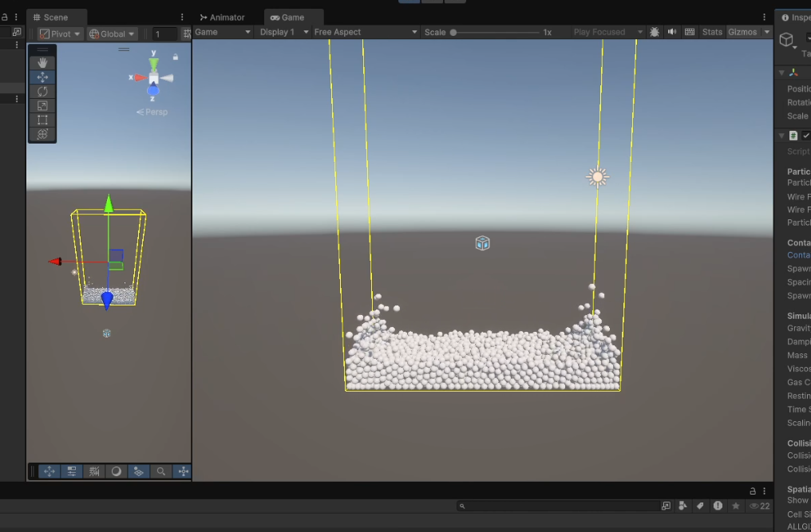The image size is (811, 532).
Task: Click the red X move arrow in Scene view
Action: pos(55,262)
